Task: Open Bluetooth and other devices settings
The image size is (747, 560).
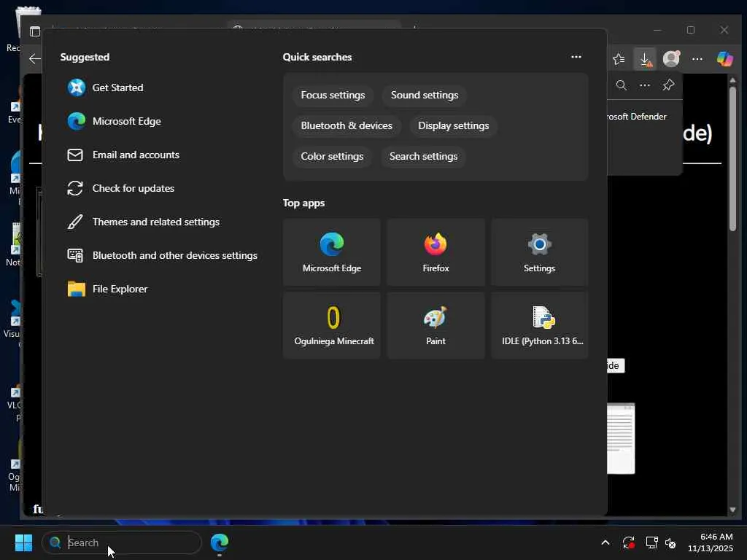Action: (163, 256)
